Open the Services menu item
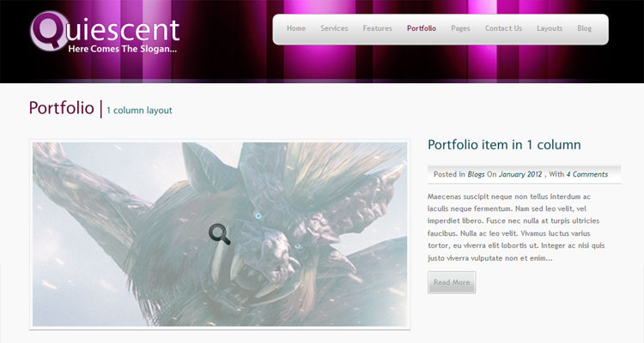The width and height of the screenshot is (644, 343). (x=334, y=28)
